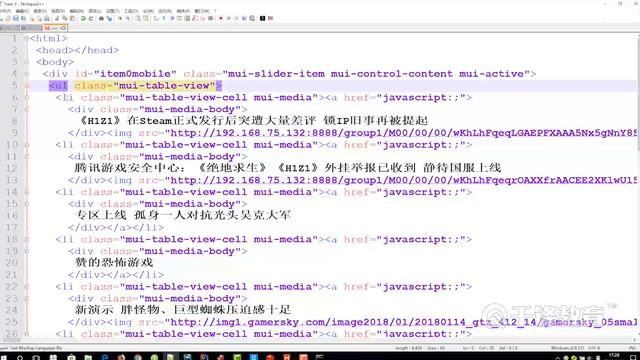Click the Stop Recording macro icon
This screenshot has height=360, width=640.
coord(229,18)
